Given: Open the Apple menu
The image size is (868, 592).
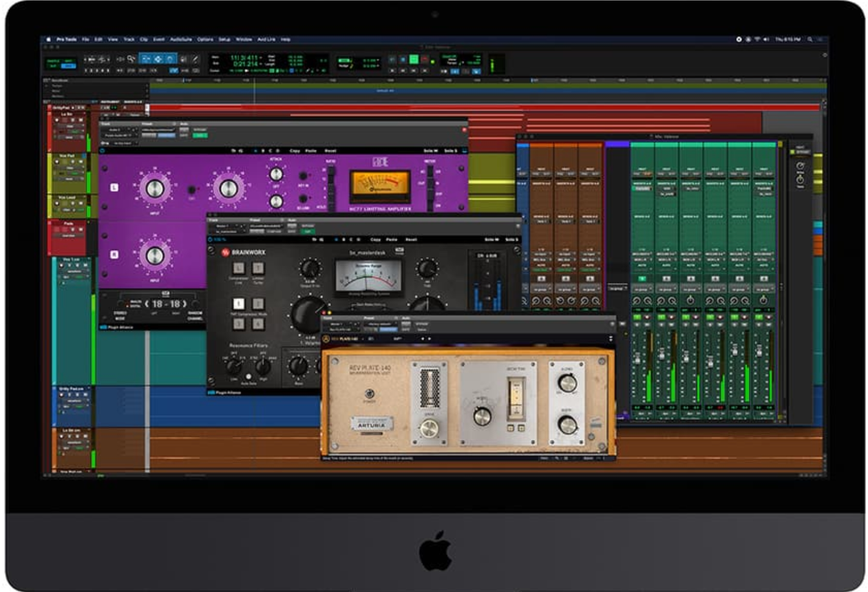Looking at the screenshot, I should coord(49,39).
